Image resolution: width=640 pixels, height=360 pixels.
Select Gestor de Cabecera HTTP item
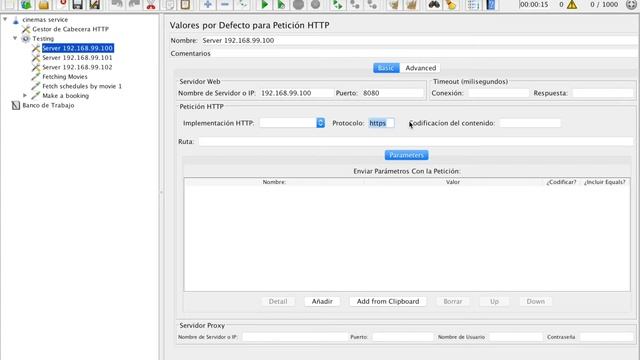70,29
